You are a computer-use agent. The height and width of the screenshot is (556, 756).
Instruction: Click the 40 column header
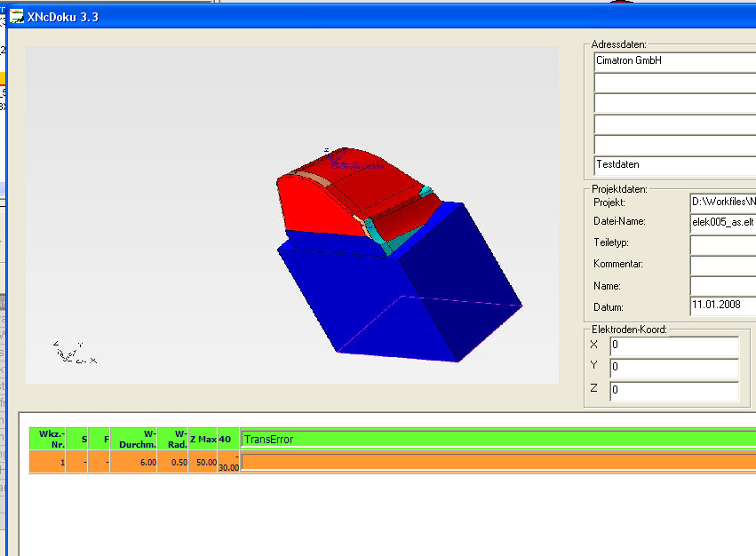(x=228, y=439)
